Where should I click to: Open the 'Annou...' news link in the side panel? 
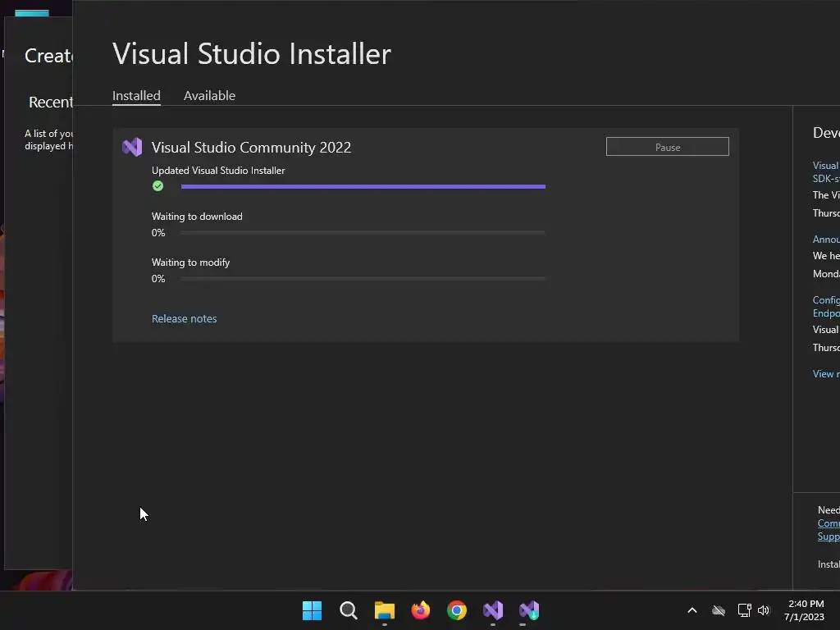826,240
